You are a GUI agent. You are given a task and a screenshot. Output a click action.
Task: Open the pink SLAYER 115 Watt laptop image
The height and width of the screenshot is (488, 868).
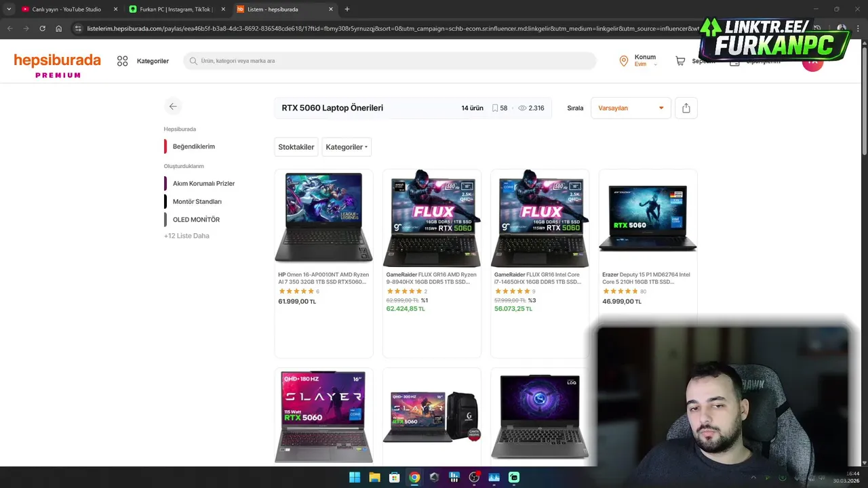pyautogui.click(x=323, y=416)
